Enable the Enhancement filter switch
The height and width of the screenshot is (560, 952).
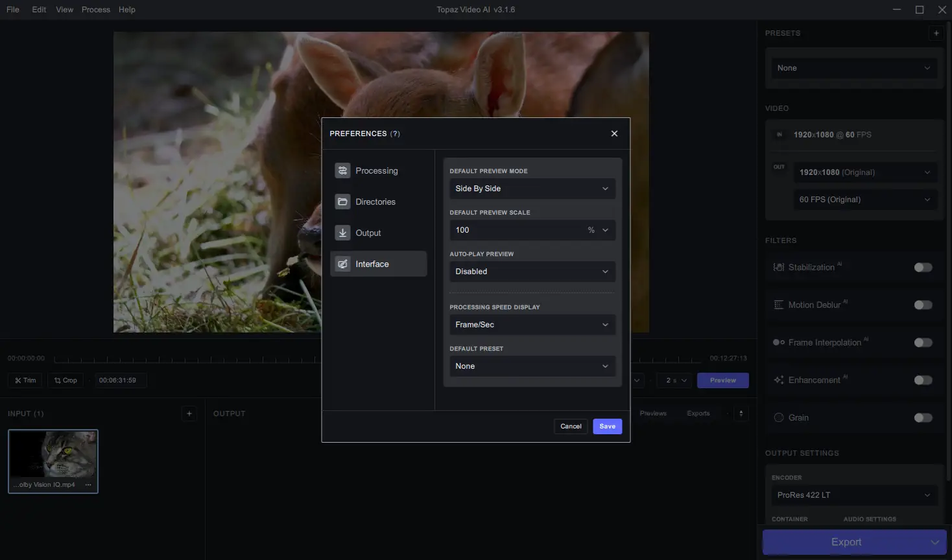pos(923,380)
